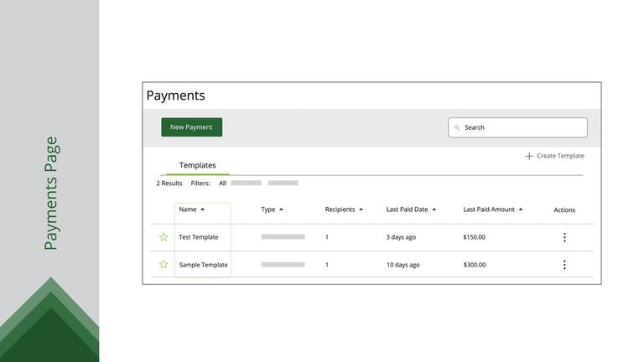Focus the Search input field
The width and height of the screenshot is (644, 362).
click(517, 127)
